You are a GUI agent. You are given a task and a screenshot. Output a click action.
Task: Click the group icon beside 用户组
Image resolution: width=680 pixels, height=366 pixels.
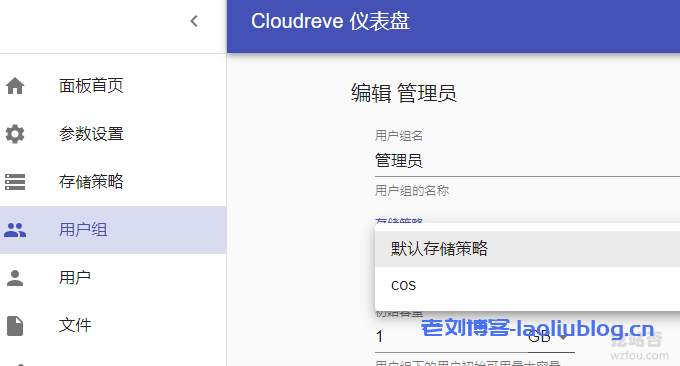click(x=15, y=230)
